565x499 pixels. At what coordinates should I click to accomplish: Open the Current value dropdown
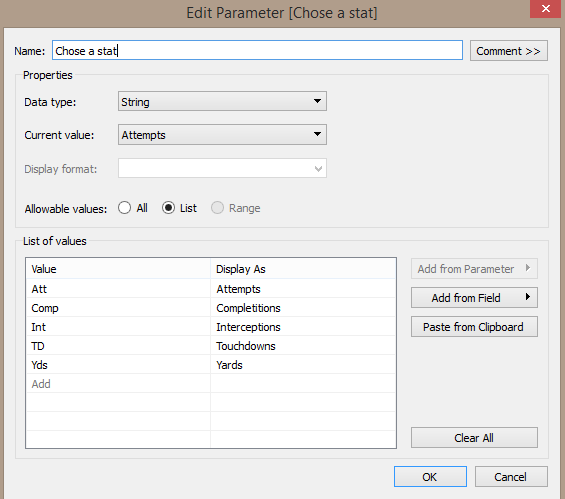click(x=222, y=135)
